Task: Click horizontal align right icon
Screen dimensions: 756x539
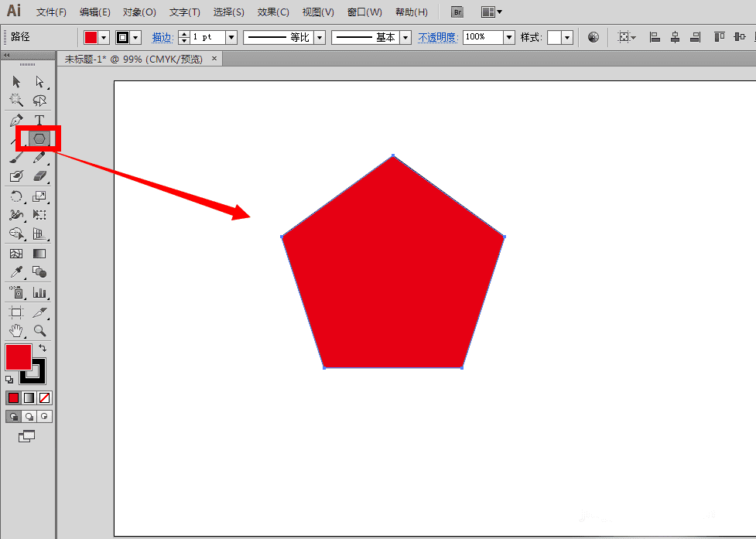Action: 695,37
